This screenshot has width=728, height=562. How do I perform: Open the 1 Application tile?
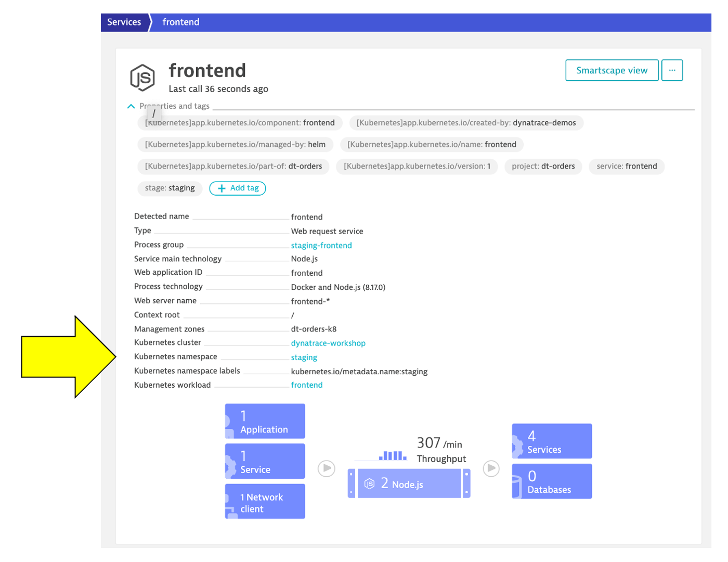[x=265, y=421]
